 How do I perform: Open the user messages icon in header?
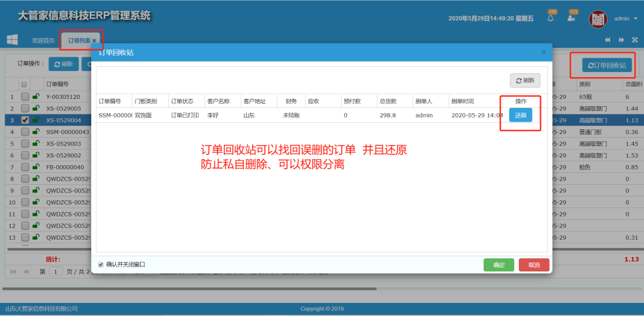pos(571,18)
